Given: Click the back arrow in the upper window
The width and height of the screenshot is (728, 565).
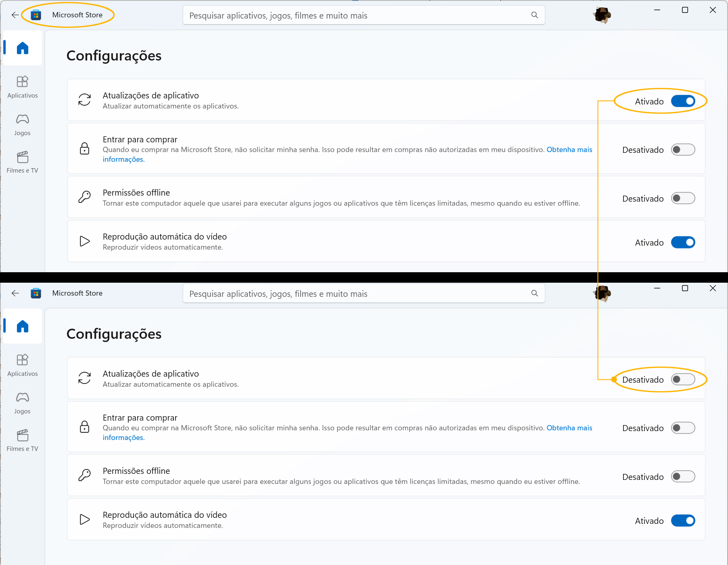Looking at the screenshot, I should (15, 15).
